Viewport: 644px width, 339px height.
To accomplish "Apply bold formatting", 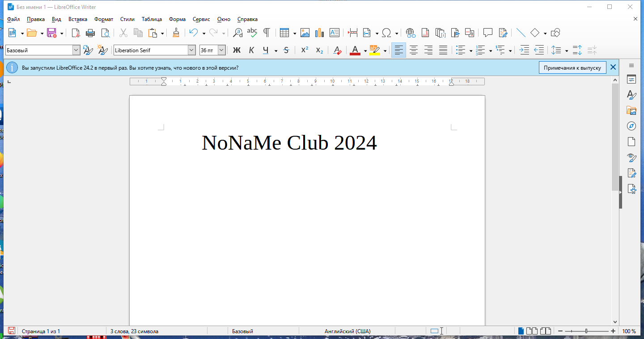I will (x=237, y=50).
